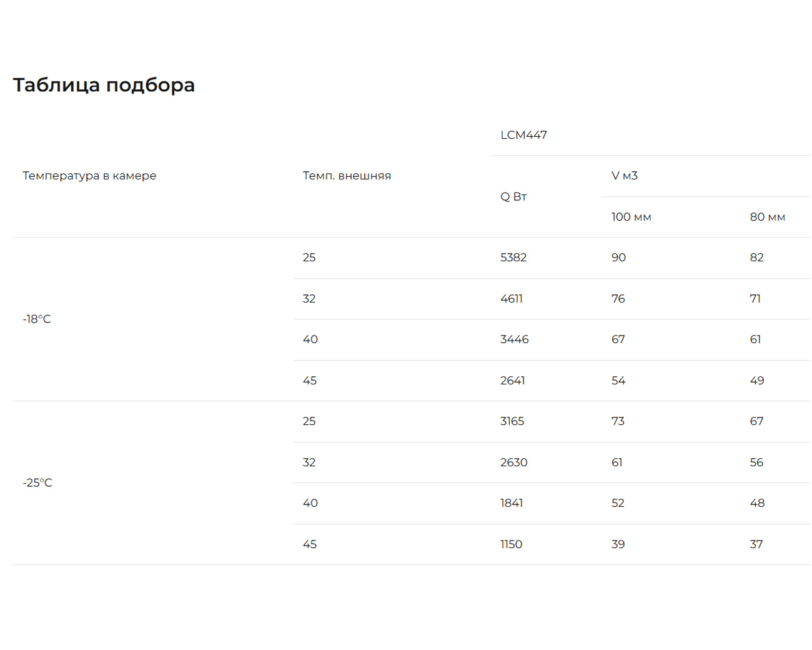Click the -25°C chamber temperature cell
The height and width of the screenshot is (650, 812).
point(37,482)
